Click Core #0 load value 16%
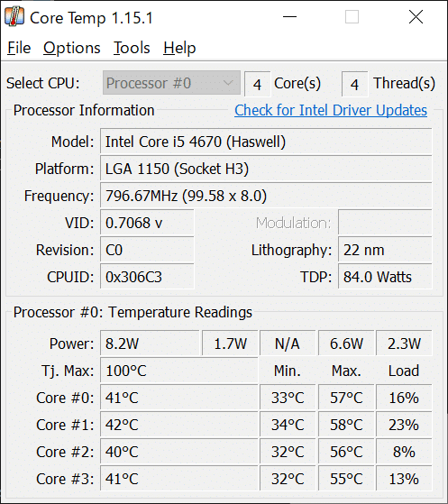Viewport: 448px width, 504px height. 404,397
